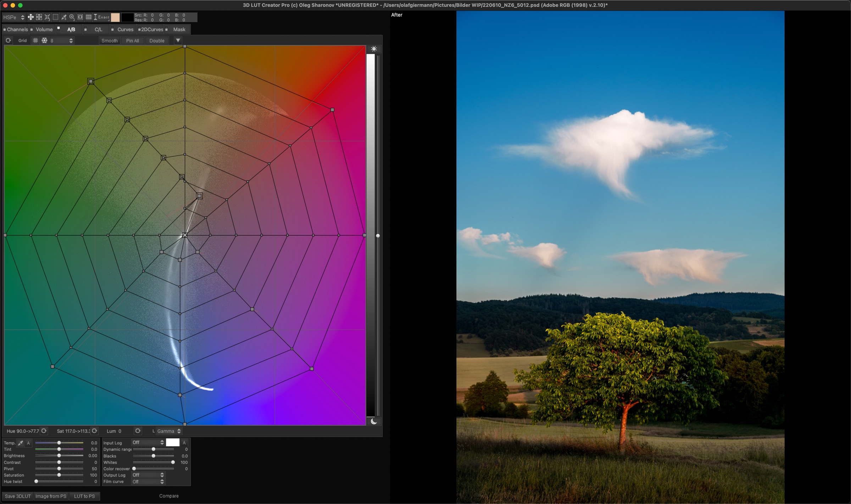Toggle the Channels panel indicator
Viewport: 851px width, 504px height.
pos(5,29)
